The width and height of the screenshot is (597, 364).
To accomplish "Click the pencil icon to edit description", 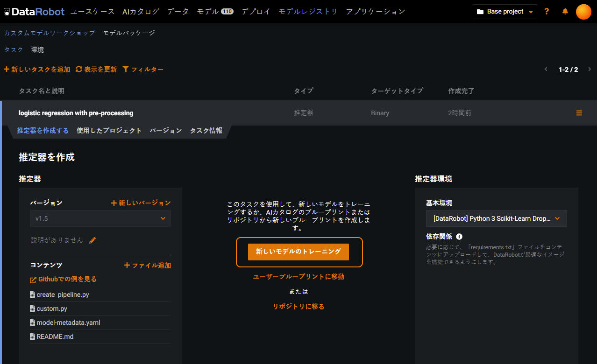I will (92, 240).
